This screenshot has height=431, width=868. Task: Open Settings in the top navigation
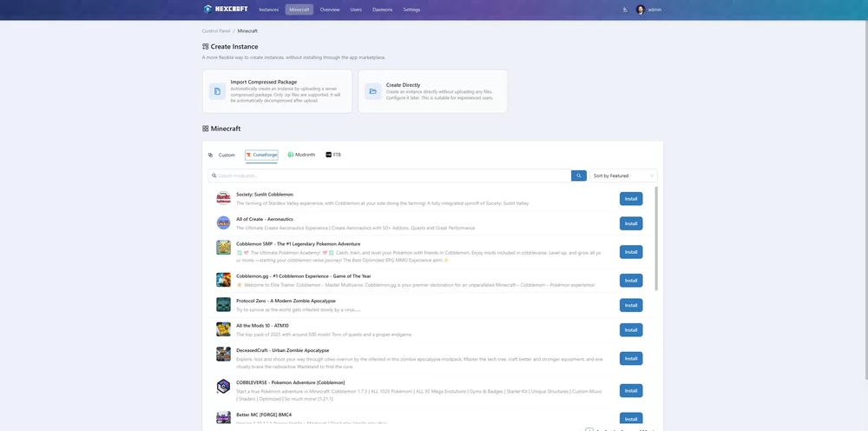coord(411,10)
